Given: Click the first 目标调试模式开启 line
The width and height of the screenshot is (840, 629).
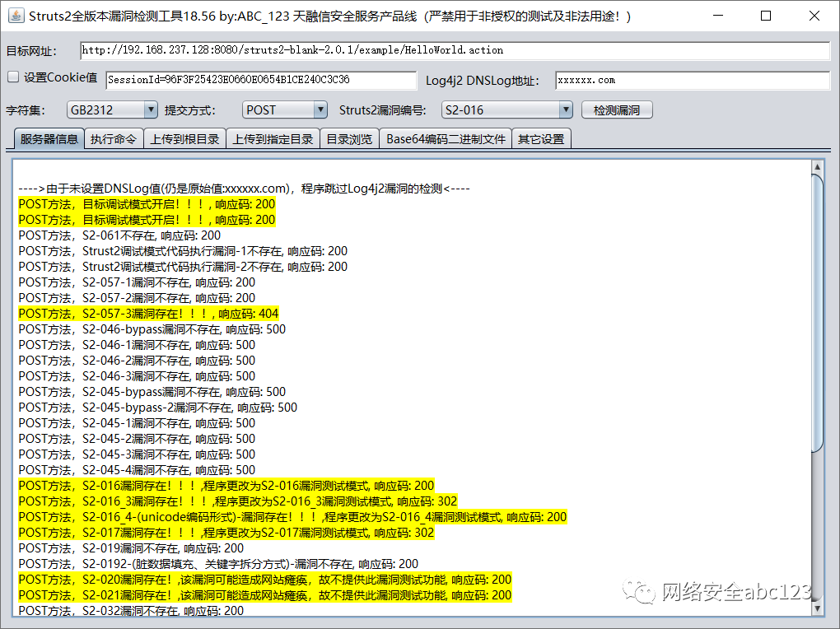Looking at the screenshot, I should (x=147, y=204).
